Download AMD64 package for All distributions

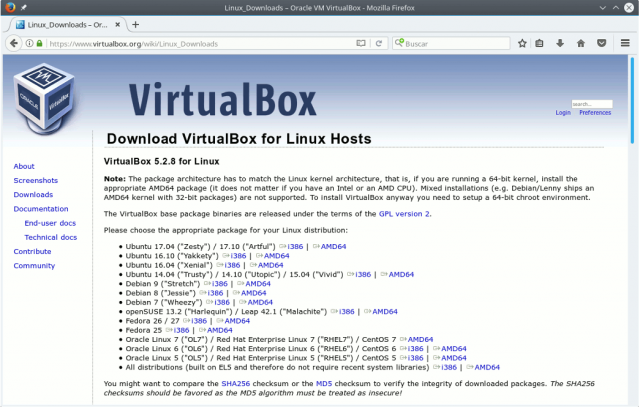(x=487, y=368)
